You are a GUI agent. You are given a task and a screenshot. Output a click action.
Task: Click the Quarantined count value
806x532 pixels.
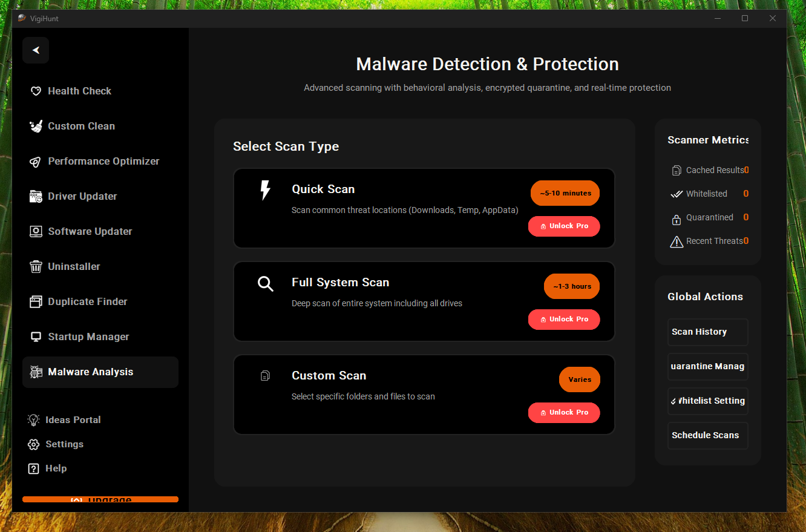tap(746, 218)
